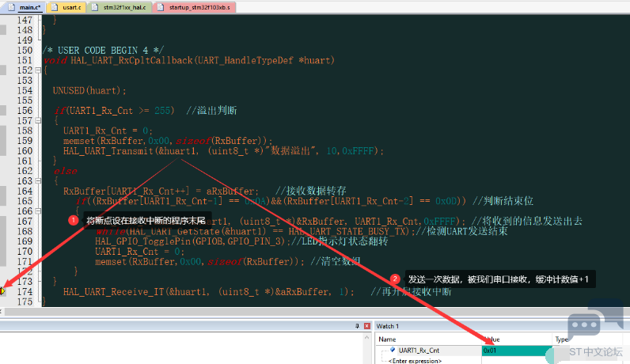
Task: Click the else keyword on line 162
Action: click(x=66, y=171)
